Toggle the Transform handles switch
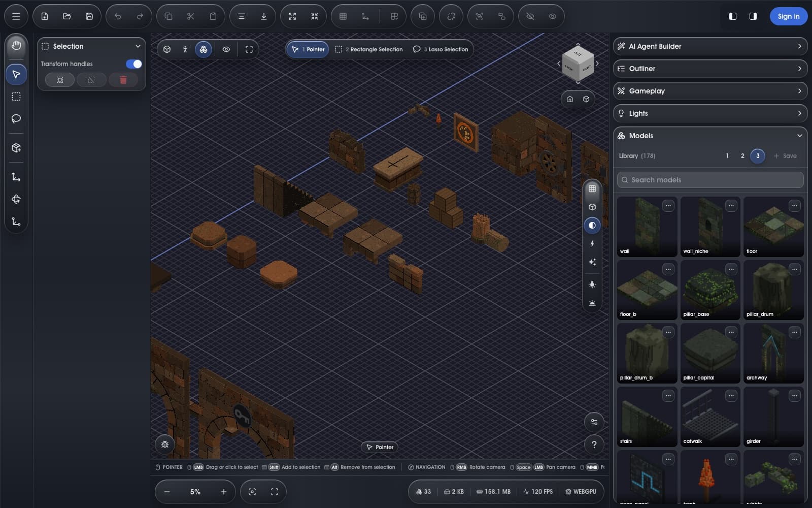812x508 pixels. tap(134, 64)
